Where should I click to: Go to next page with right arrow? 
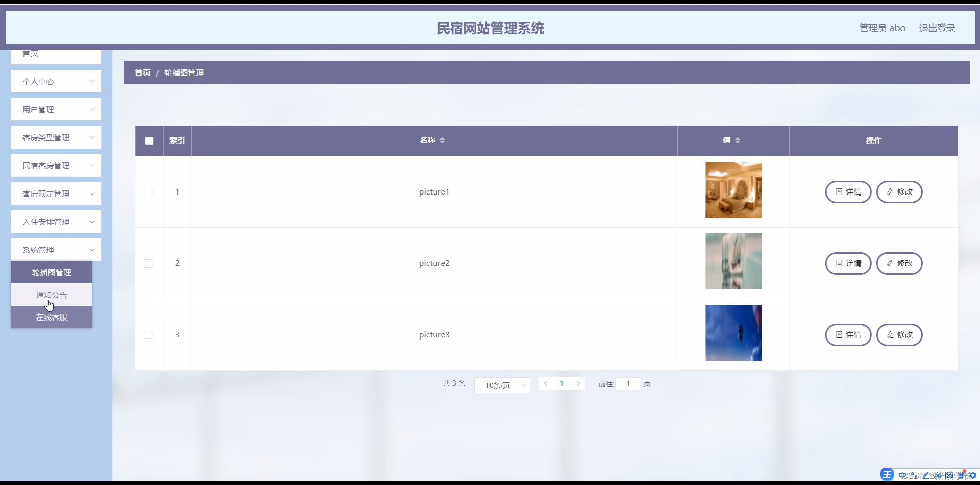click(578, 383)
